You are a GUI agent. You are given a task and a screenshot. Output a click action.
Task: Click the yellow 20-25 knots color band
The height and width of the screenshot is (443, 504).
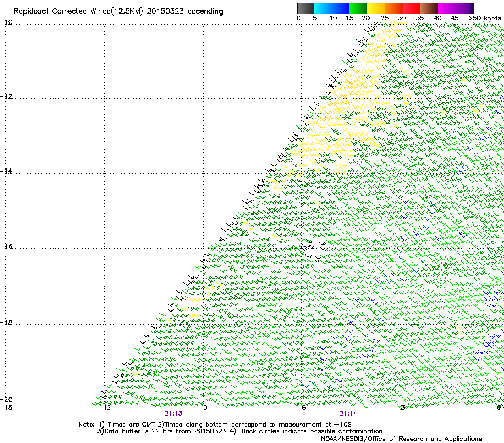click(x=376, y=8)
